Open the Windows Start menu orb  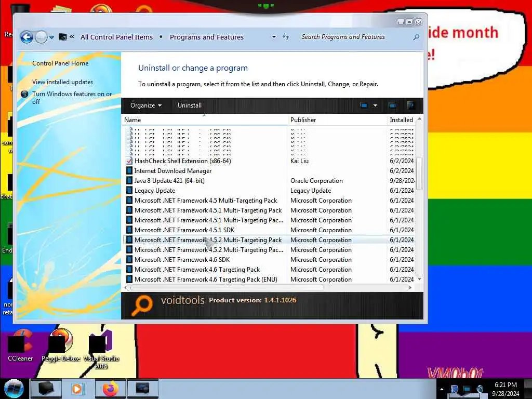click(x=14, y=389)
